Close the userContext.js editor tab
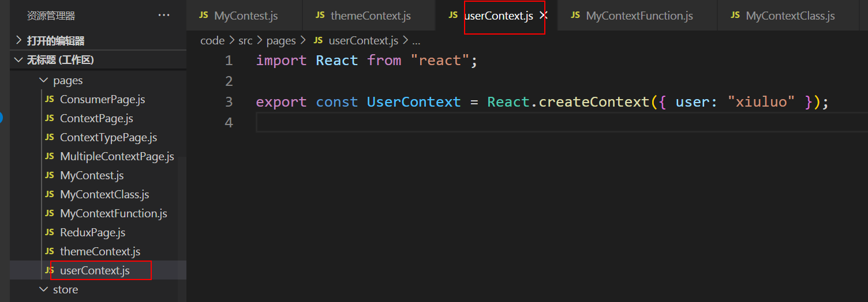The height and width of the screenshot is (302, 868). [x=543, y=16]
